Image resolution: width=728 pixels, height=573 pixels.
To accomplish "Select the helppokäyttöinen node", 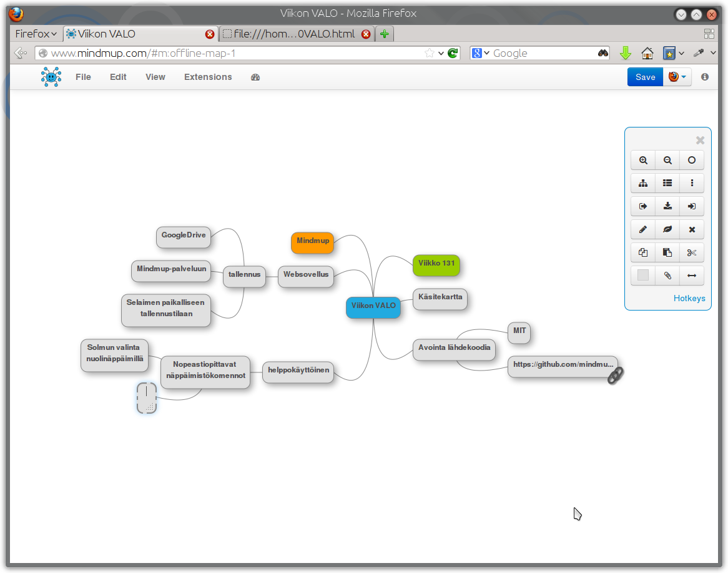I will 298,372.
